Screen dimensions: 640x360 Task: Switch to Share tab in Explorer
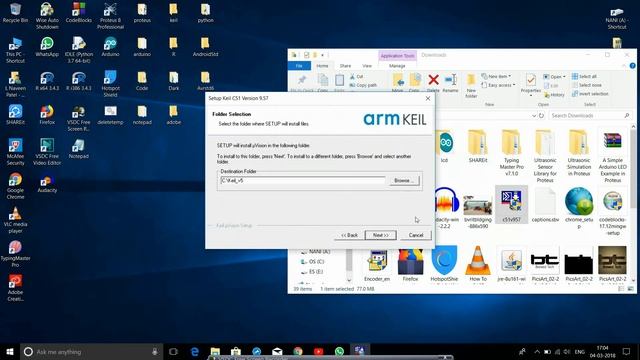pos(345,66)
